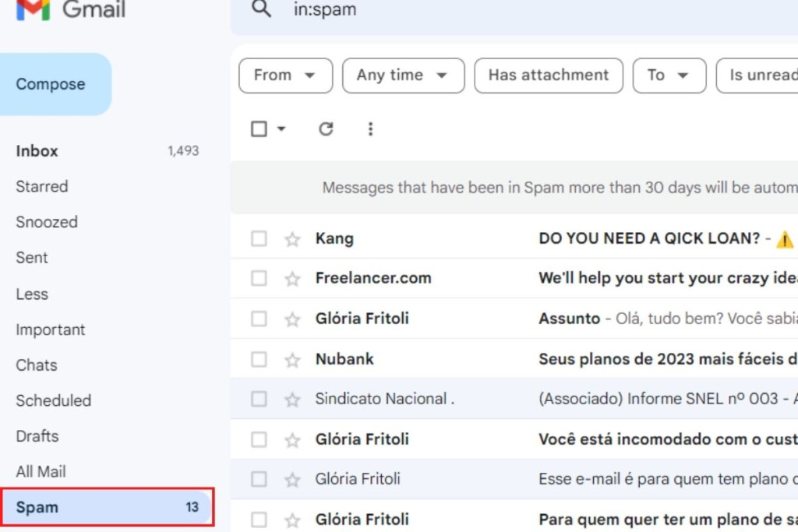The image size is (798, 532).
Task: Open the 'Esse e-mail é para quem tem plano' message
Action: 514,478
